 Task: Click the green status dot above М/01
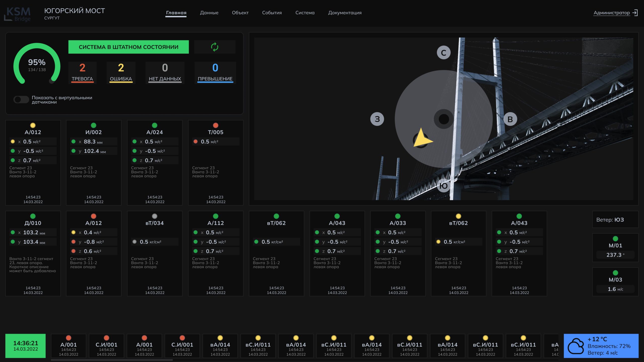point(615,239)
